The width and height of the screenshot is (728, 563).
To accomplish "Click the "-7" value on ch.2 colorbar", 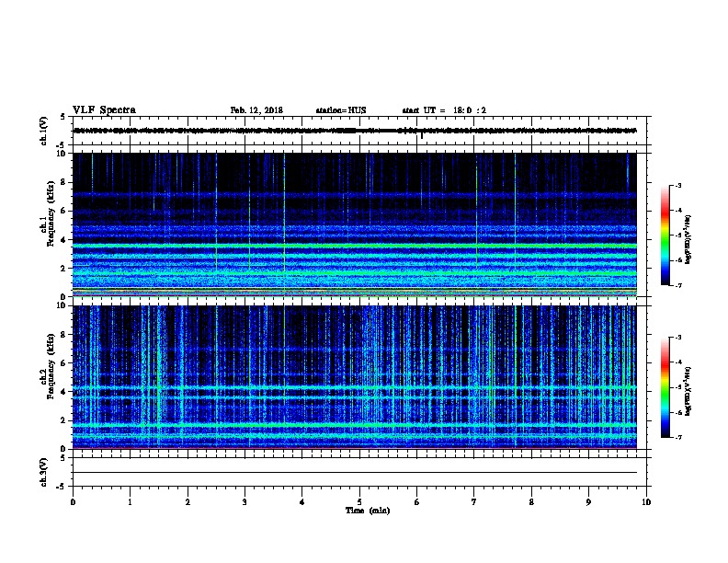I will coord(677,437).
